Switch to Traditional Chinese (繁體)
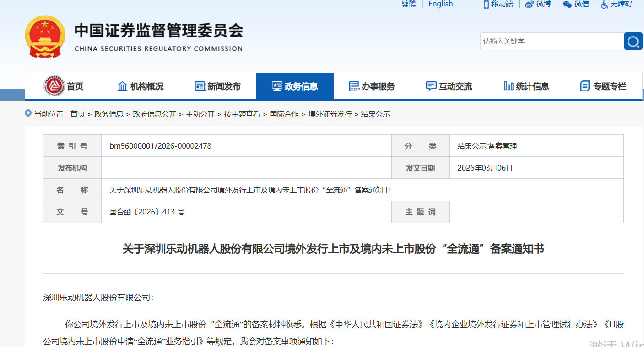 pyautogui.click(x=409, y=4)
